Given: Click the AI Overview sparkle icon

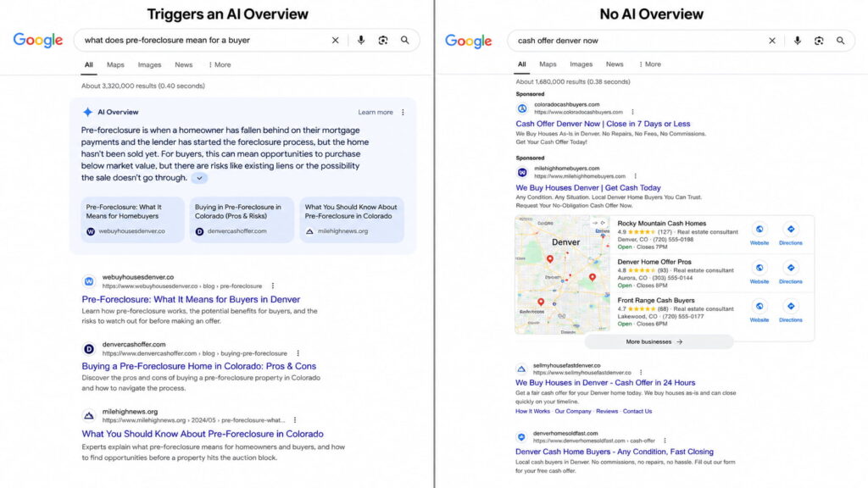Looking at the screenshot, I should click(x=87, y=113).
